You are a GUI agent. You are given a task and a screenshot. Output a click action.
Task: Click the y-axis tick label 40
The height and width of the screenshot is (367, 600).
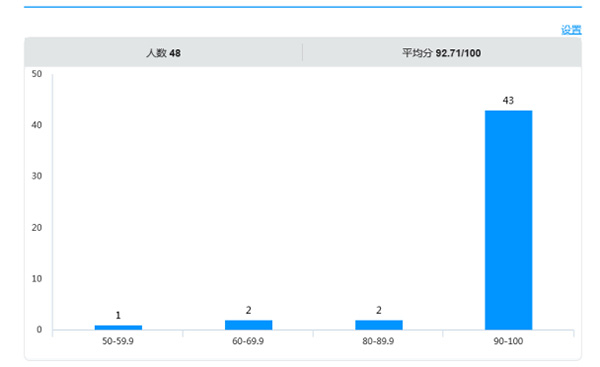click(37, 125)
